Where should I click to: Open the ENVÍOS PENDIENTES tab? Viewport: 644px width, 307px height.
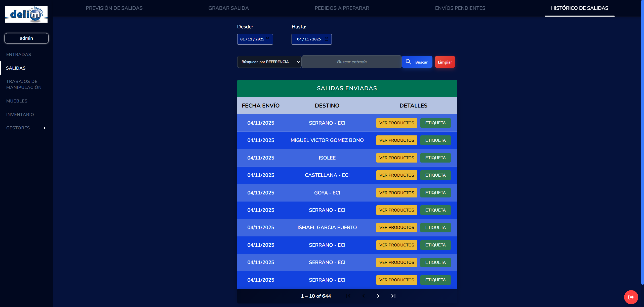tap(460, 8)
